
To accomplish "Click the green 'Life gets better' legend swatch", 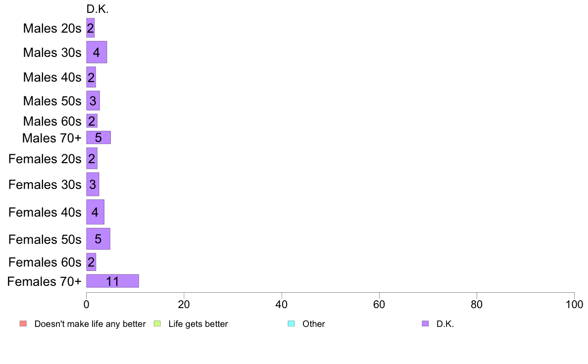I will coord(157,323).
